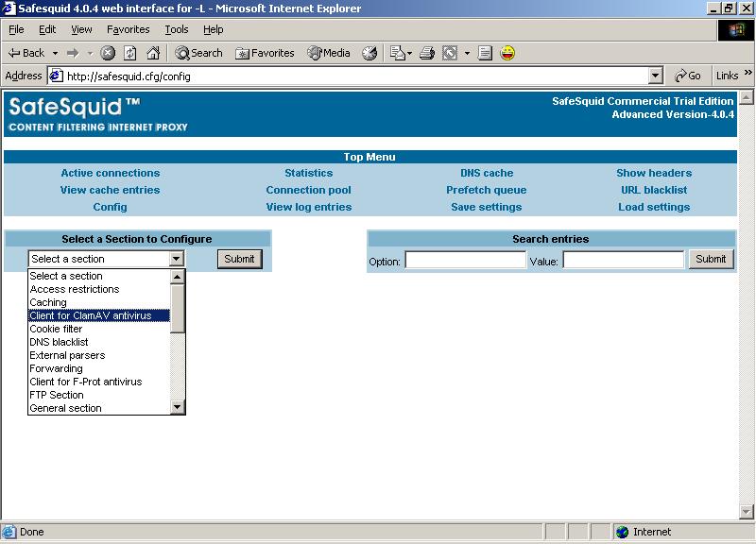Collapse the Select a section dropdown
The width and height of the screenshot is (756, 544).
pyautogui.click(x=177, y=259)
